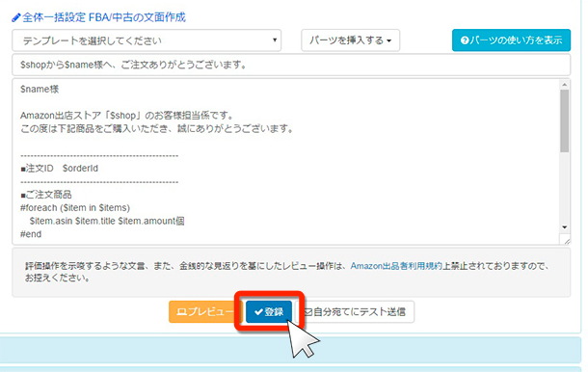
Task: Click the textarea scrollbar down arrow
Action: coord(564,227)
